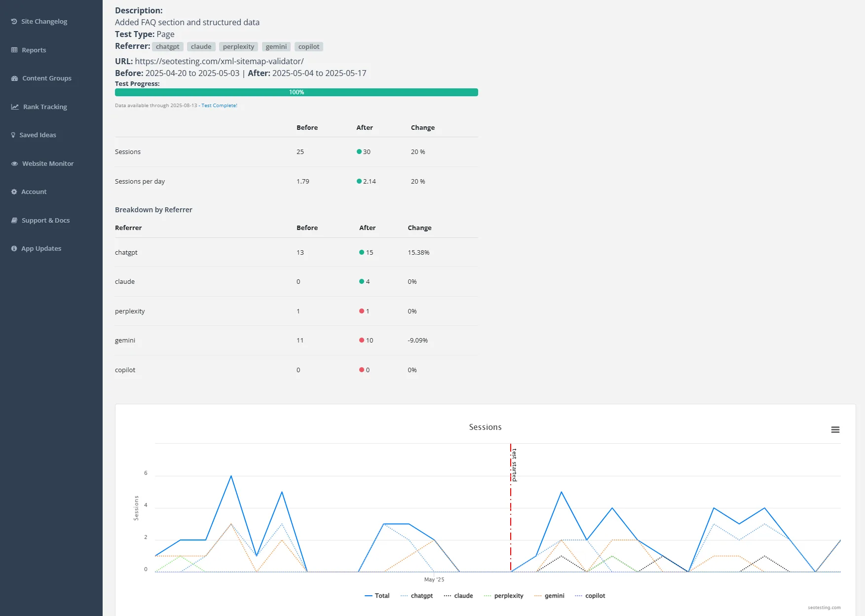The height and width of the screenshot is (616, 865).
Task: Click the 100% test progress bar
Action: [x=296, y=92]
